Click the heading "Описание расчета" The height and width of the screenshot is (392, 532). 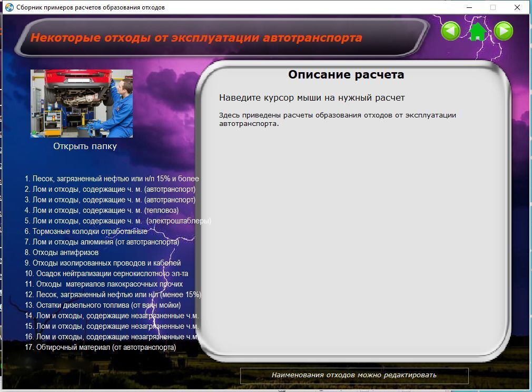coord(346,74)
